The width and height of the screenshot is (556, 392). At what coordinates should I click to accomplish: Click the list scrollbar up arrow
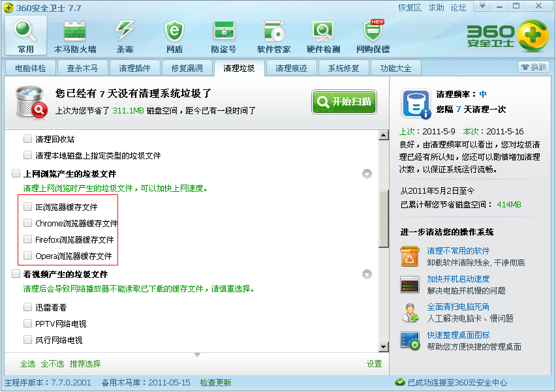pos(383,135)
